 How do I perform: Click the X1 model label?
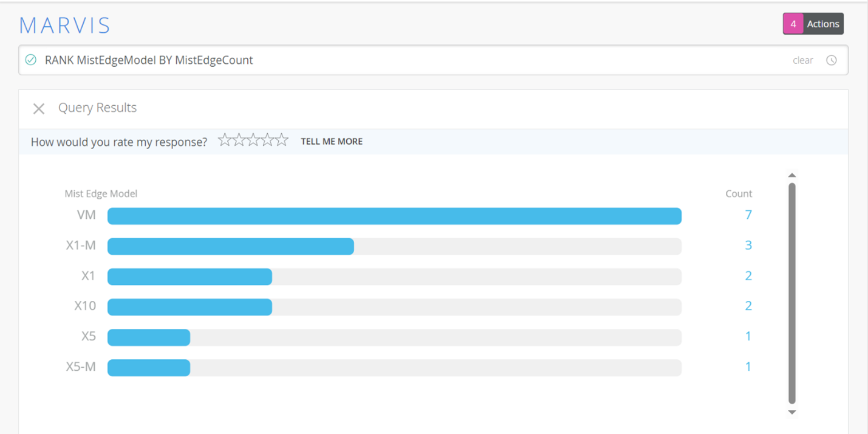89,275
